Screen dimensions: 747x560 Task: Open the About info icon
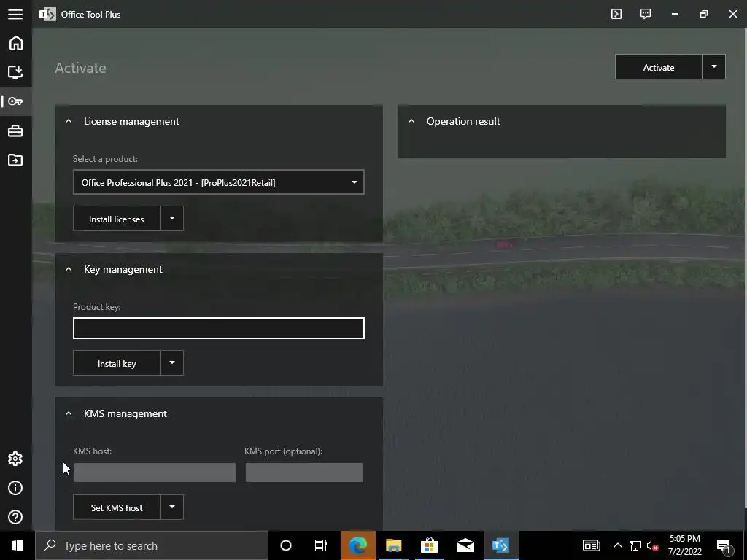(x=15, y=488)
